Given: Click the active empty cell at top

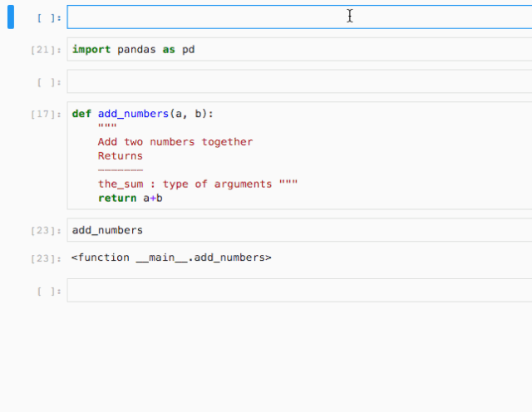Looking at the screenshot, I should pyautogui.click(x=299, y=17).
